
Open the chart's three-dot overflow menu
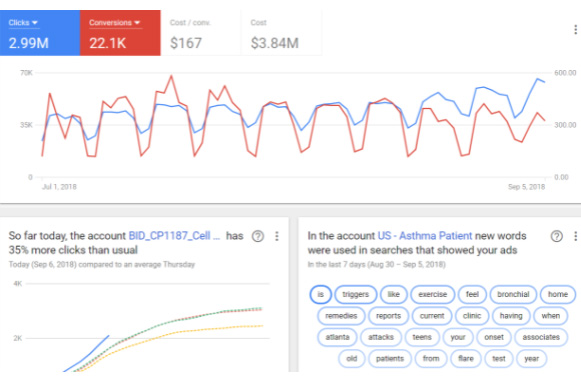click(575, 30)
